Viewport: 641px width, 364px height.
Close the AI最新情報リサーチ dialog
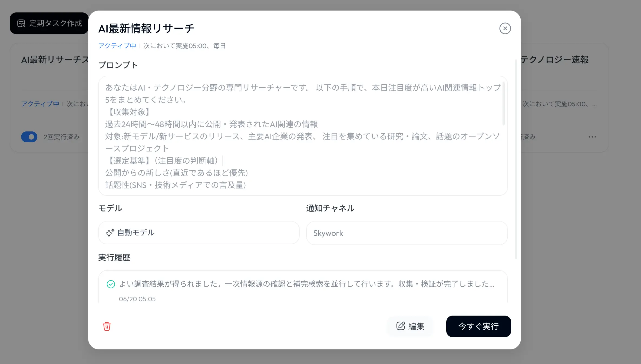[505, 28]
